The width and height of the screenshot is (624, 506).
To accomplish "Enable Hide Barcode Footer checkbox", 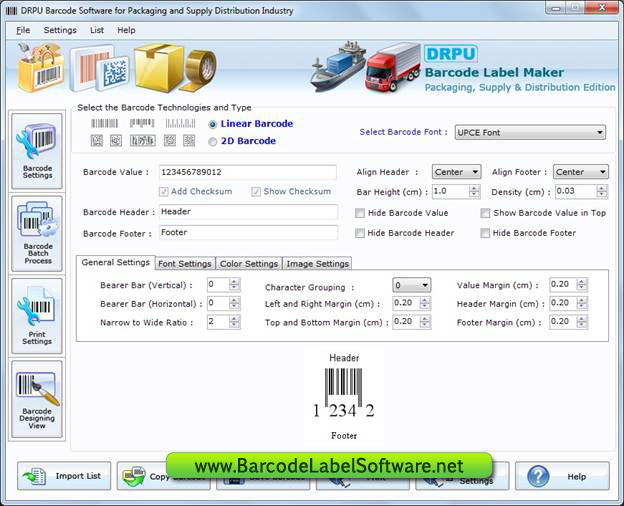I will click(x=485, y=233).
